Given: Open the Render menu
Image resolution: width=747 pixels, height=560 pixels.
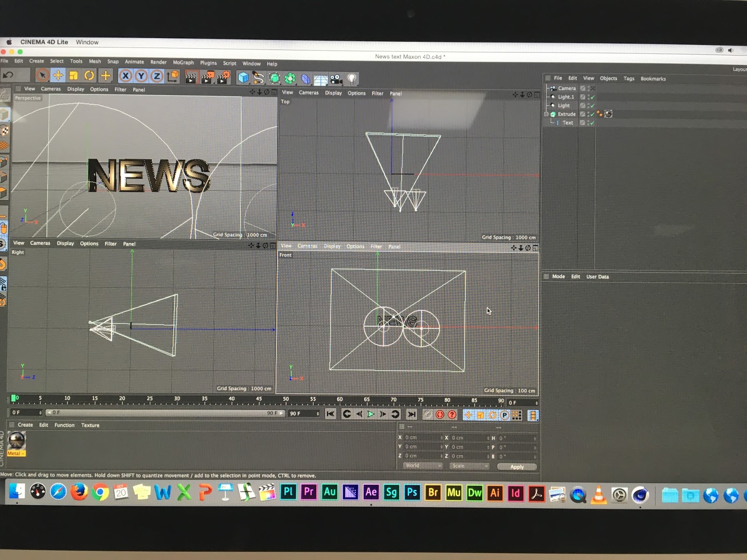Looking at the screenshot, I should coord(158,62).
